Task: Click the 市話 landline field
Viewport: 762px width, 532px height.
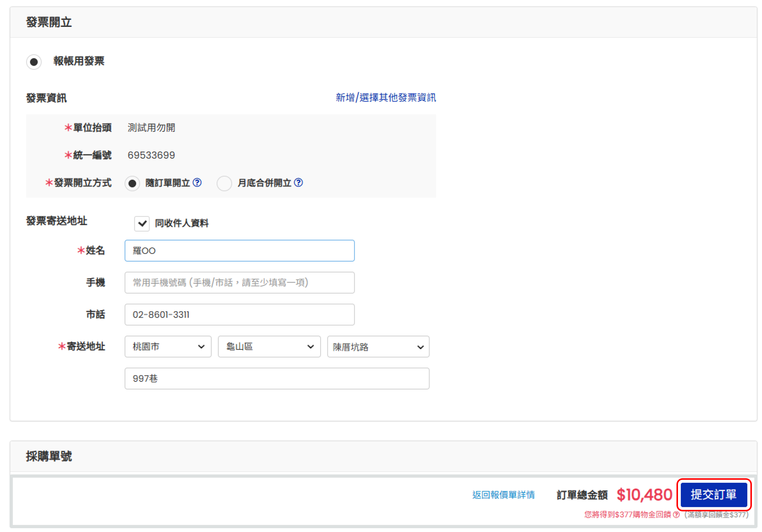Action: pos(239,314)
